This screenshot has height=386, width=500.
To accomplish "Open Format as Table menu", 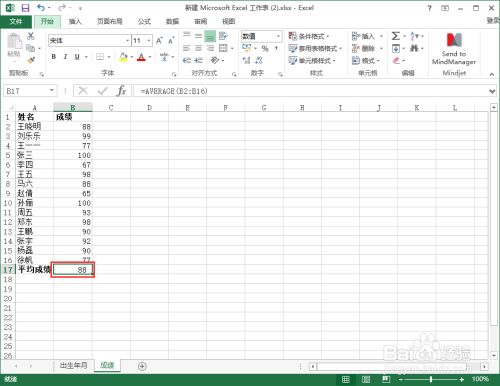I will pos(315,49).
